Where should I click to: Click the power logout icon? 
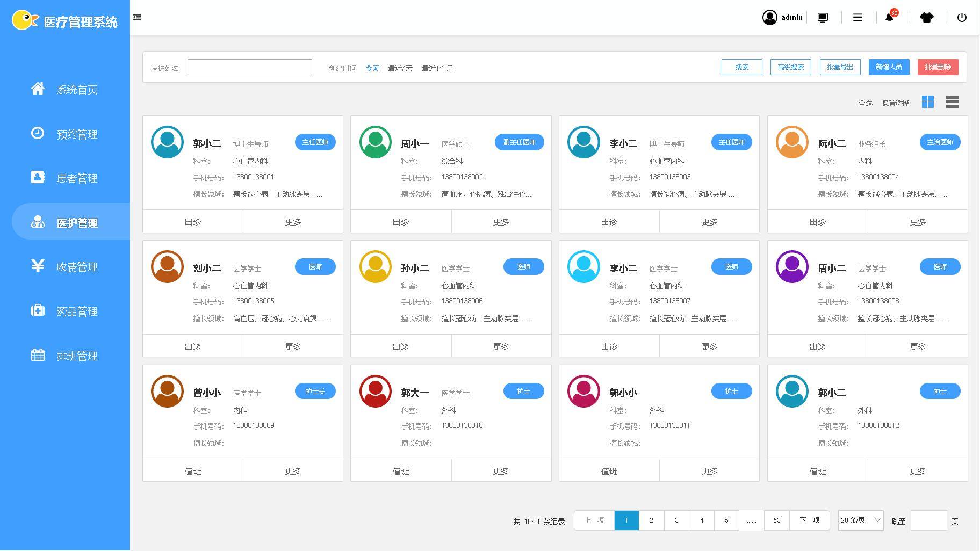[962, 18]
